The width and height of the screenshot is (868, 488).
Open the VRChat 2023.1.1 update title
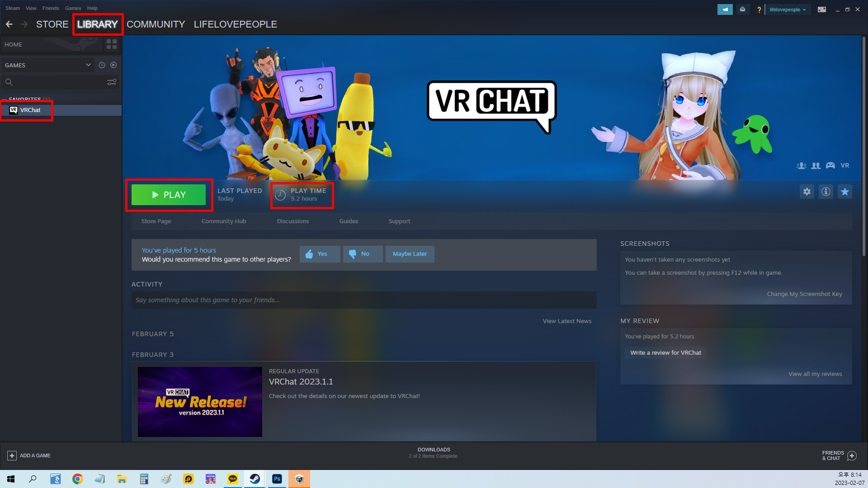pyautogui.click(x=301, y=382)
